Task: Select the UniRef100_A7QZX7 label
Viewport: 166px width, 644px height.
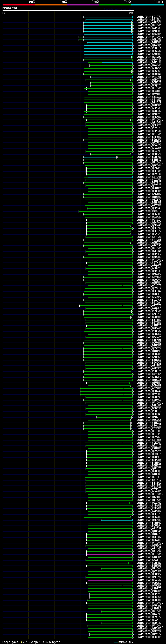Action: (x=149, y=111)
